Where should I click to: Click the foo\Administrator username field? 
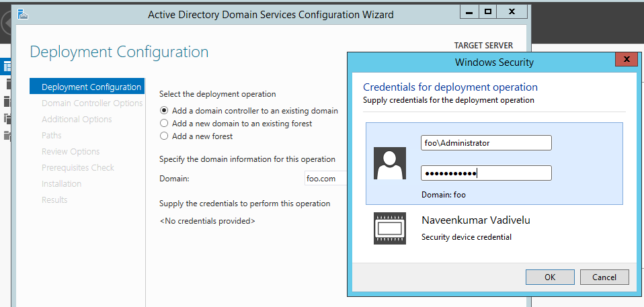coord(486,143)
